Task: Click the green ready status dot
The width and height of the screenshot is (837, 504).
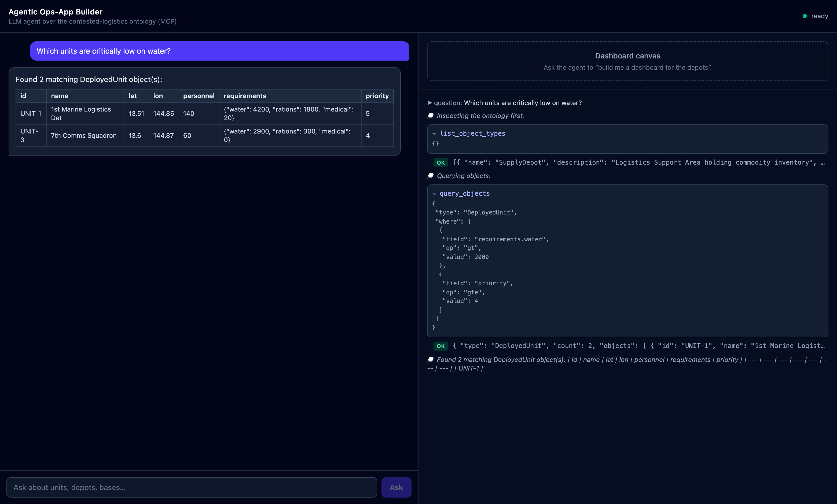Action: 805,16
